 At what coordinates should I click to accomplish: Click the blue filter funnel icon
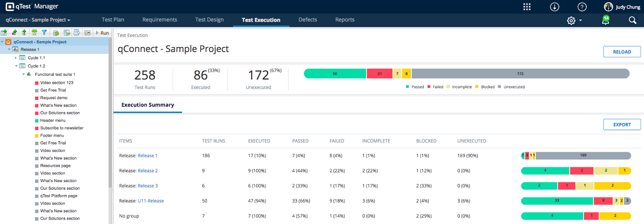(44, 33)
